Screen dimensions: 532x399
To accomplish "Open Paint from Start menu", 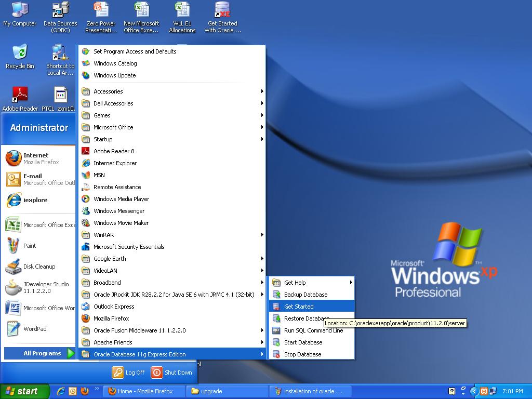I will 38,246.
